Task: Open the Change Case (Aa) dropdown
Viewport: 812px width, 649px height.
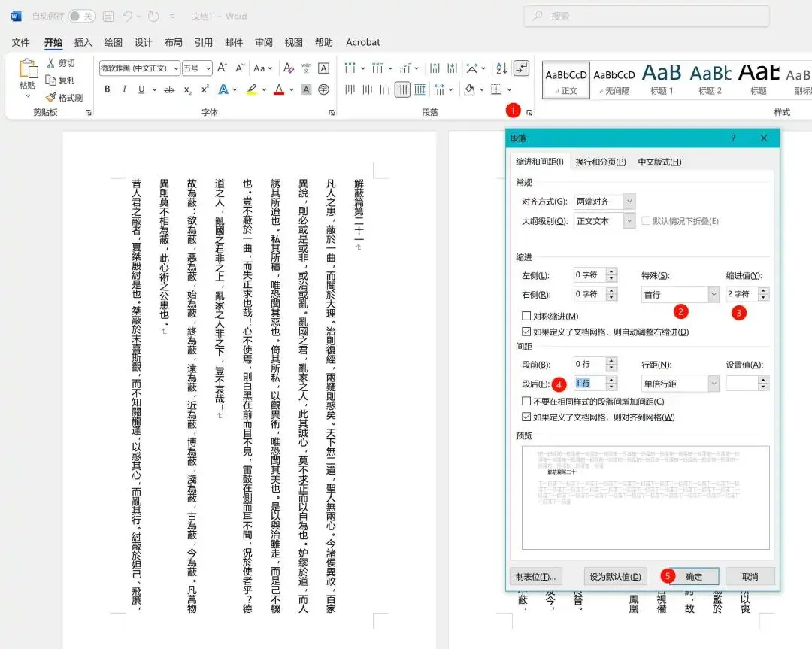Action: [x=263, y=68]
